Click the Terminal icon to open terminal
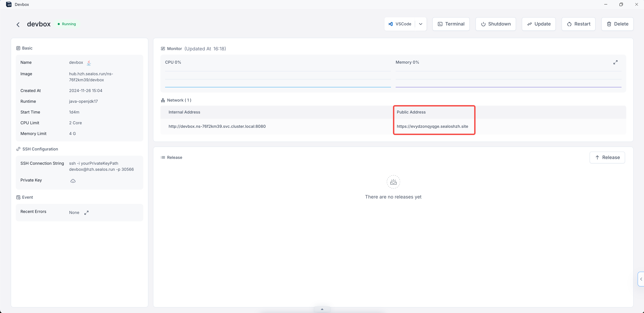Viewport: 644px width, 313px height. coord(451,24)
